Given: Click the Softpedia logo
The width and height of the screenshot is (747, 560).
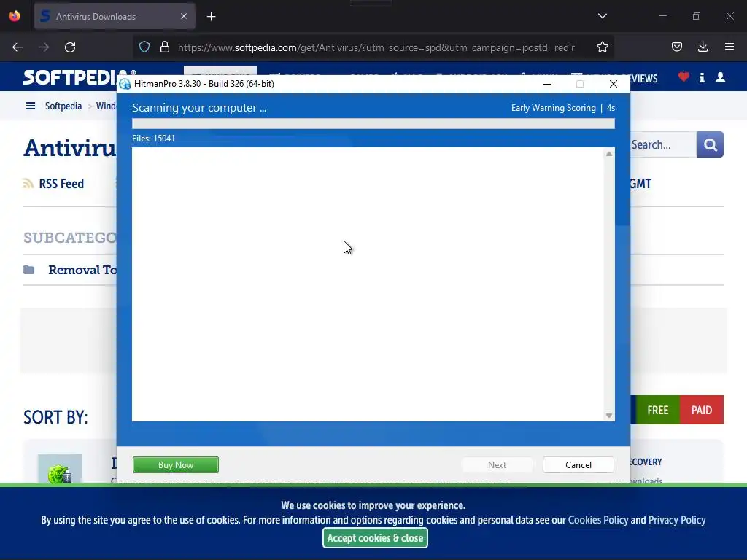Looking at the screenshot, I should (x=70, y=77).
